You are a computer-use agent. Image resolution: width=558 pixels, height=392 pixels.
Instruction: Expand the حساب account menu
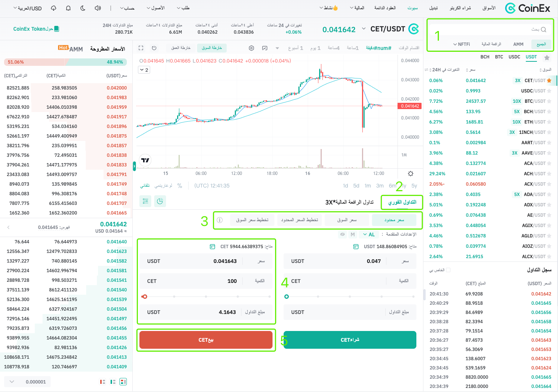(127, 8)
